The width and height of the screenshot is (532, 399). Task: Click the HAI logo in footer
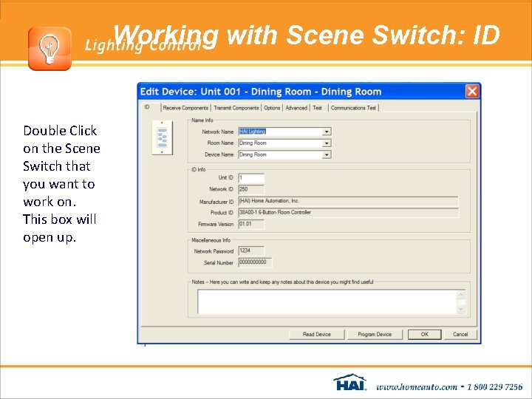click(x=349, y=383)
